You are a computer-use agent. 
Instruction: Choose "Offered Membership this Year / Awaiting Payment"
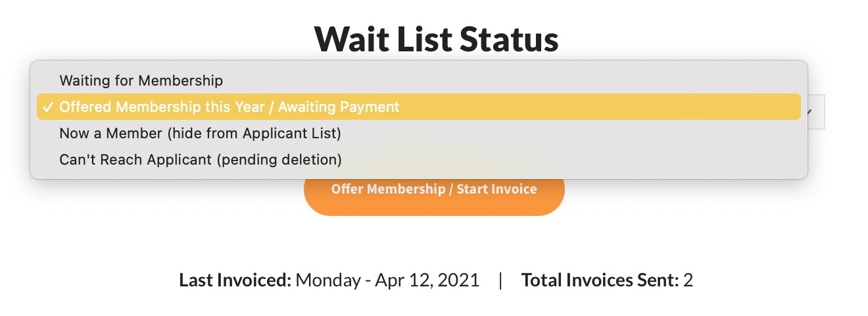[229, 107]
